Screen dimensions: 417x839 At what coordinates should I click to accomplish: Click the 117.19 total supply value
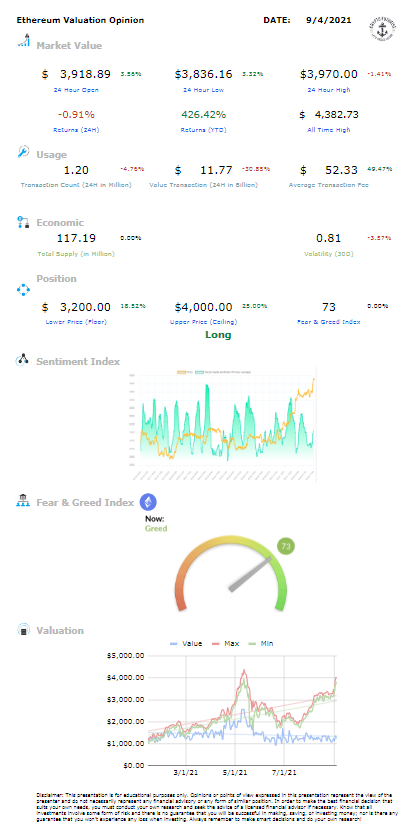pyautogui.click(x=76, y=238)
